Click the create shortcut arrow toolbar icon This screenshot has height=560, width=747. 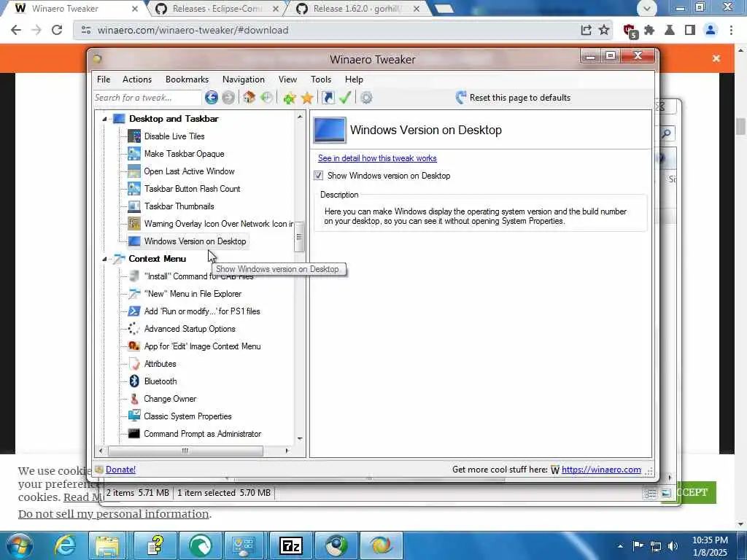click(328, 98)
